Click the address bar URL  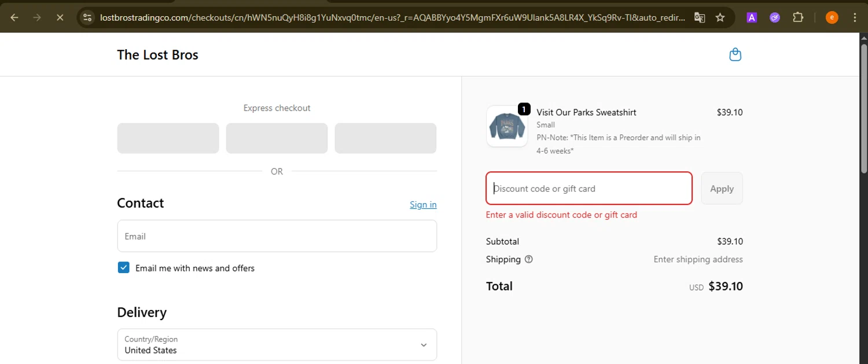click(392, 17)
